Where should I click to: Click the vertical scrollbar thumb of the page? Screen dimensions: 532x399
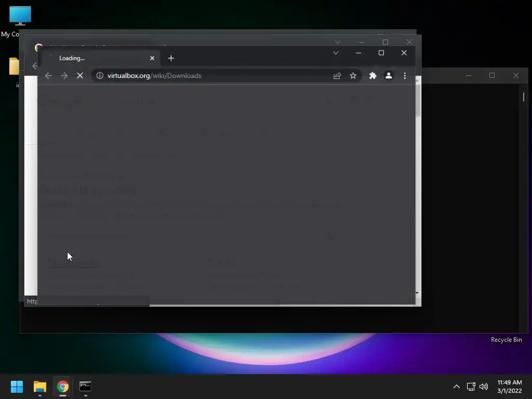click(x=418, y=100)
